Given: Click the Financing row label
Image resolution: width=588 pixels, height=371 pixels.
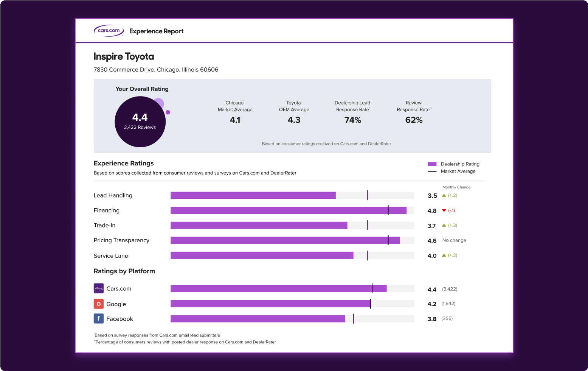Looking at the screenshot, I should click(x=106, y=210).
